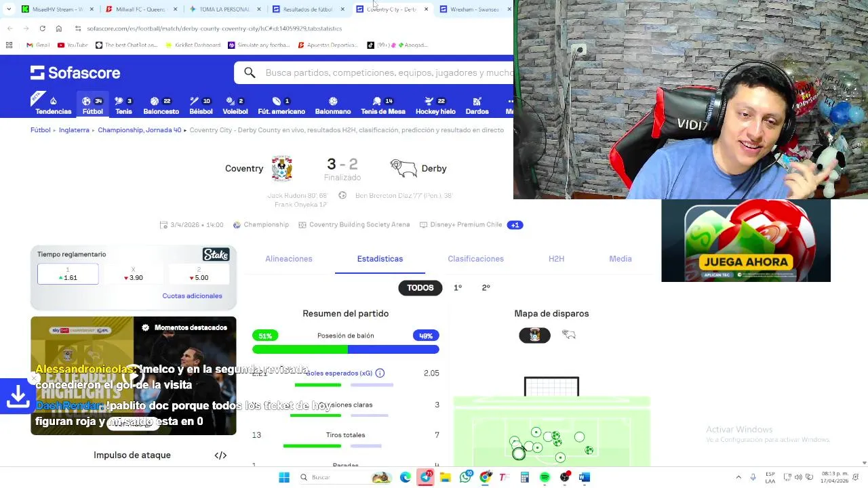Screen dimensions: 868x488
Task: Select the Hockey hielo category
Action: click(x=435, y=105)
